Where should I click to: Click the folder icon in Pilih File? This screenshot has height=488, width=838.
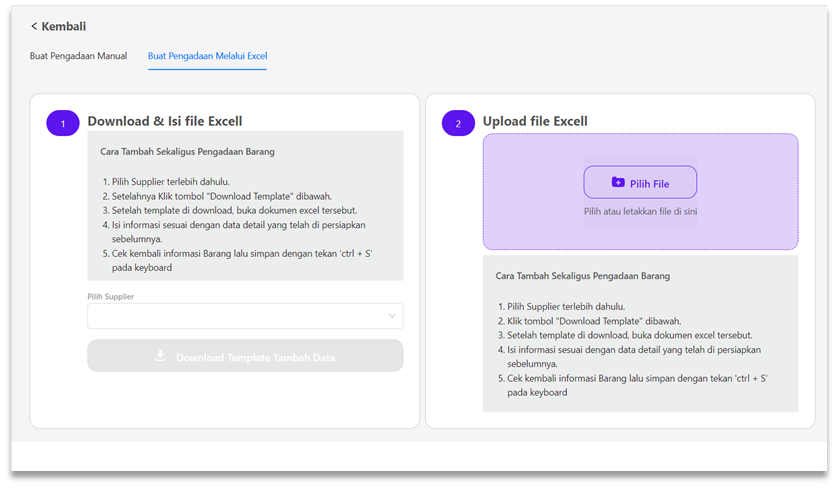[x=618, y=183]
